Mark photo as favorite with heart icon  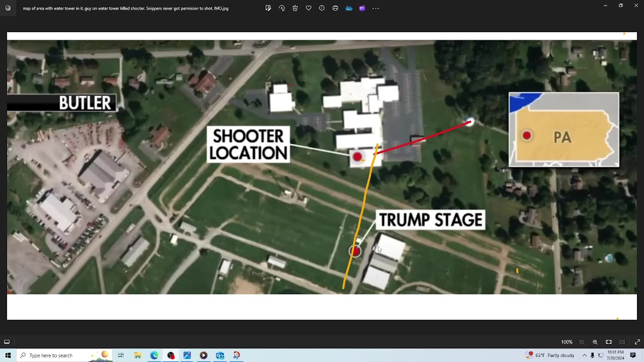(308, 8)
